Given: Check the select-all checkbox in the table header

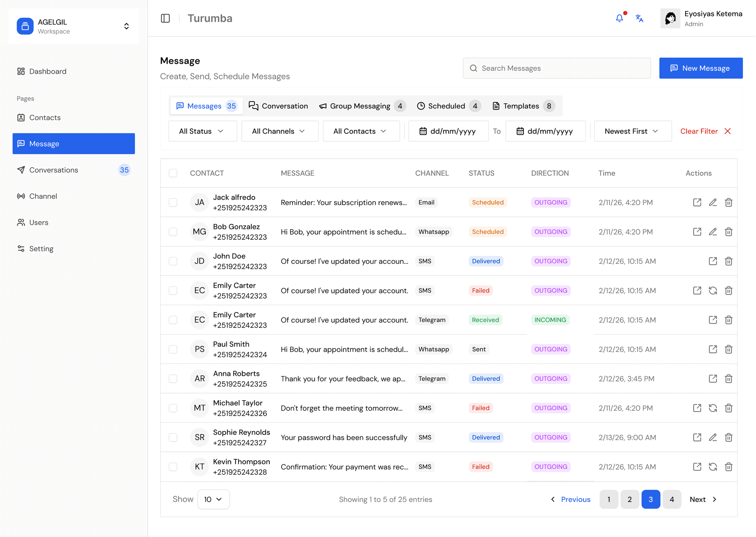Looking at the screenshot, I should click(x=173, y=173).
